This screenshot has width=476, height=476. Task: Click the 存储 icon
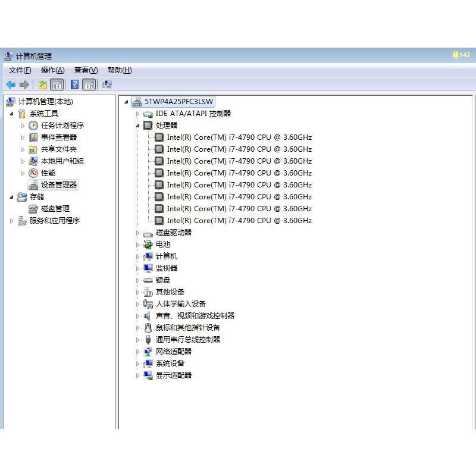(x=22, y=197)
